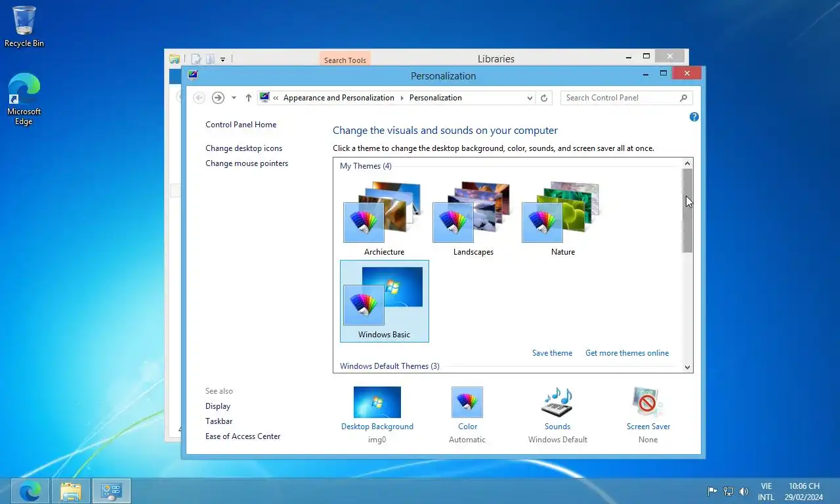Open the Search Tools tab in Libraries

[345, 60]
